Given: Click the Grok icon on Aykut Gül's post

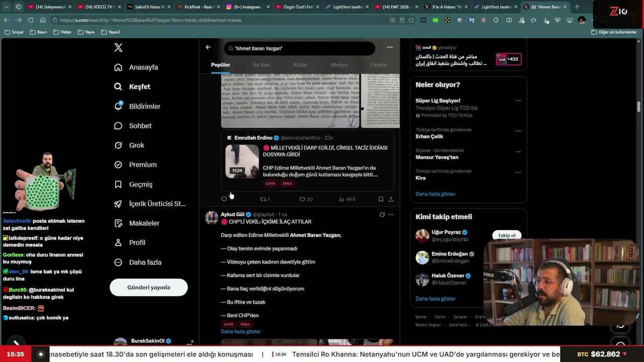Looking at the screenshot, I should (x=382, y=215).
